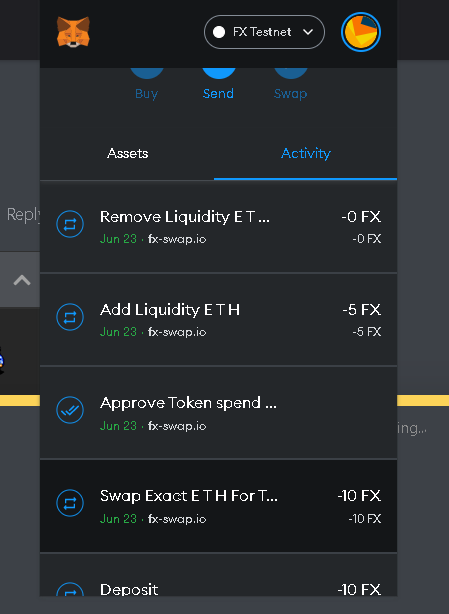This screenshot has height=614, width=449.
Task: Click the Approve Token double-check icon
Action: [70, 410]
